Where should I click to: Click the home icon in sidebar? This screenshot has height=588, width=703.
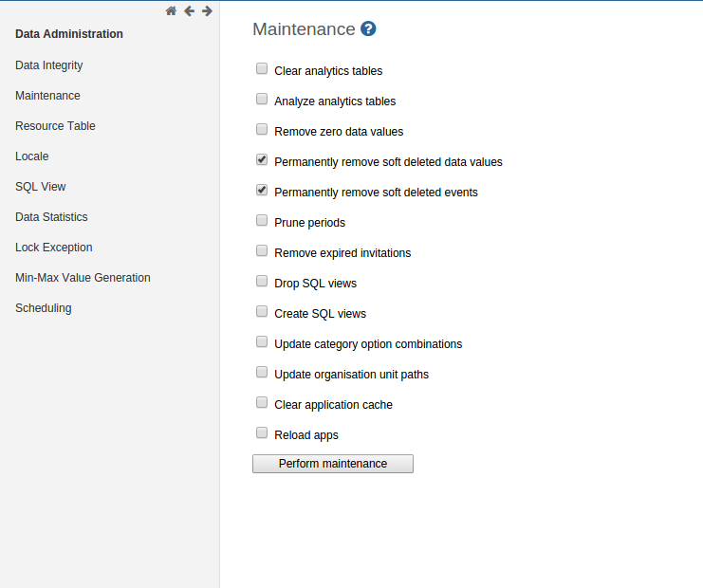click(x=171, y=11)
